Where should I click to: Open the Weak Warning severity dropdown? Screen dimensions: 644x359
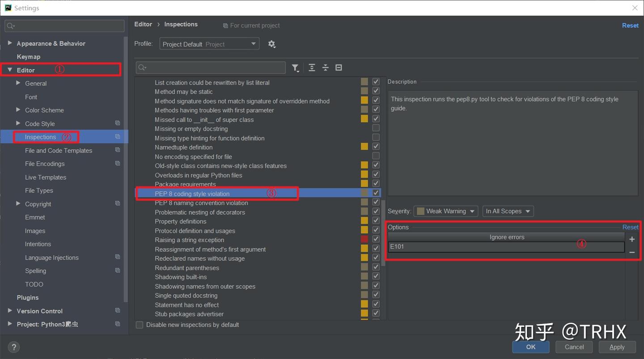(x=446, y=211)
